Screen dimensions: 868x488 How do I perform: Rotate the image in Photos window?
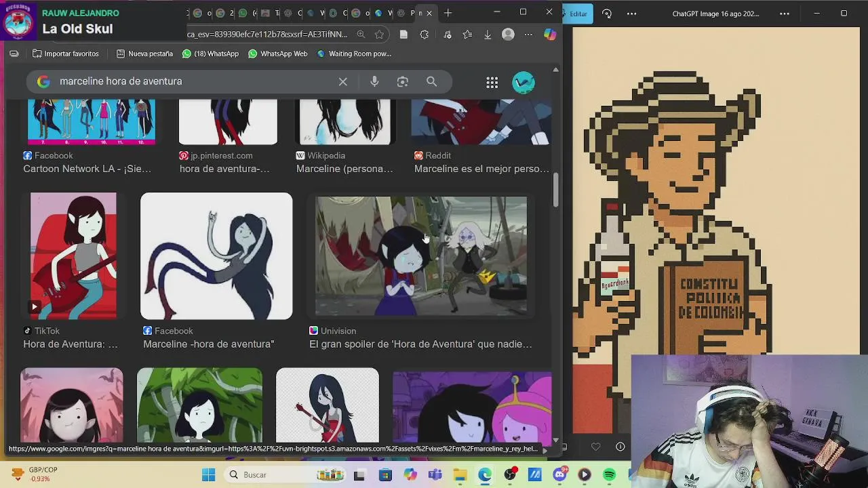coord(607,14)
